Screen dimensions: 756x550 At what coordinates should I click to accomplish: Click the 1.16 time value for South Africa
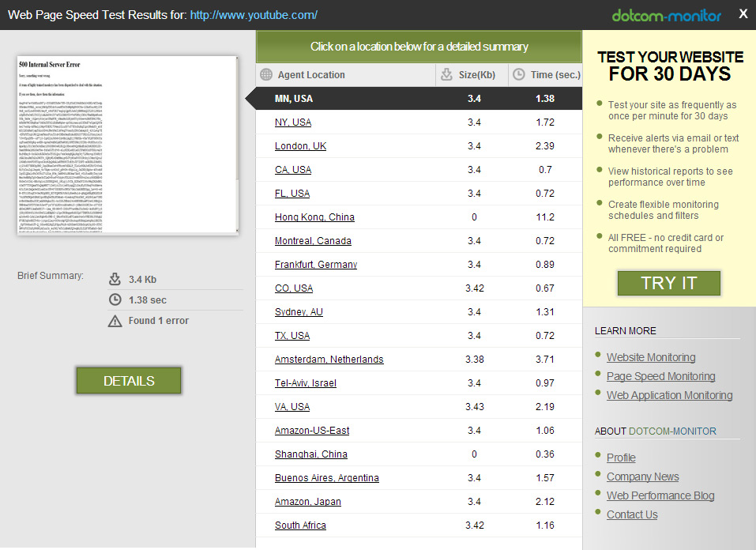(x=545, y=525)
